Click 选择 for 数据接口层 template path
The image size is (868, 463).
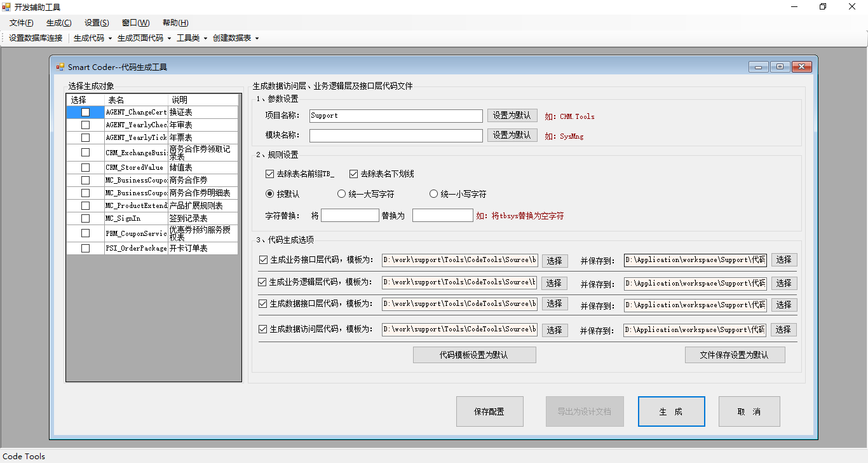point(555,304)
